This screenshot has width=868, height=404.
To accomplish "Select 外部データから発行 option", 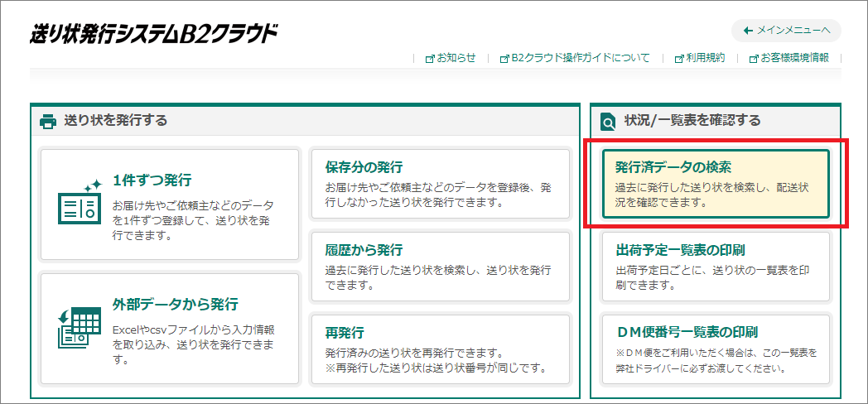I will pos(170,328).
